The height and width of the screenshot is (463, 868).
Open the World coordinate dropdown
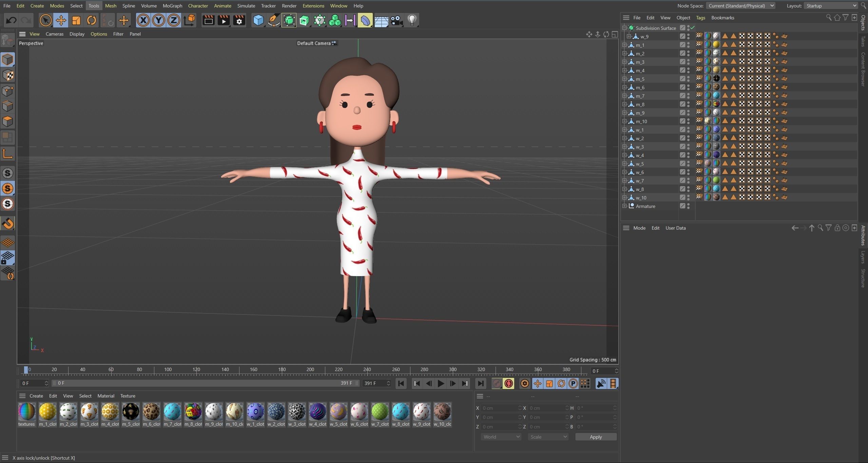[x=501, y=437]
